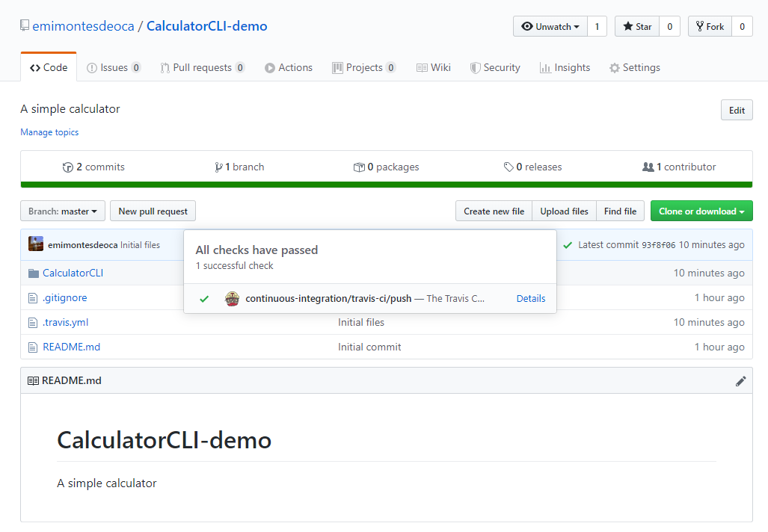Open the Settings tab
Screen dimensions: 768x532
(634, 68)
